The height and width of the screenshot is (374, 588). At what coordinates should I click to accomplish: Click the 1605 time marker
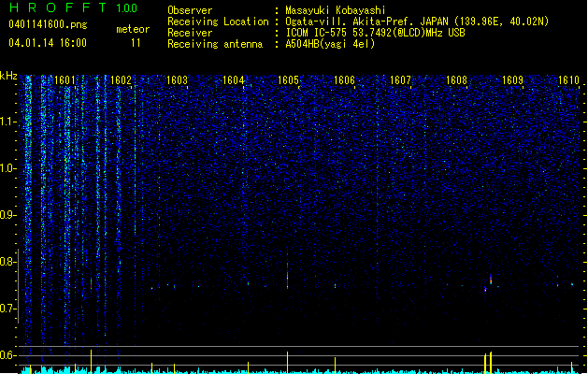pos(288,80)
